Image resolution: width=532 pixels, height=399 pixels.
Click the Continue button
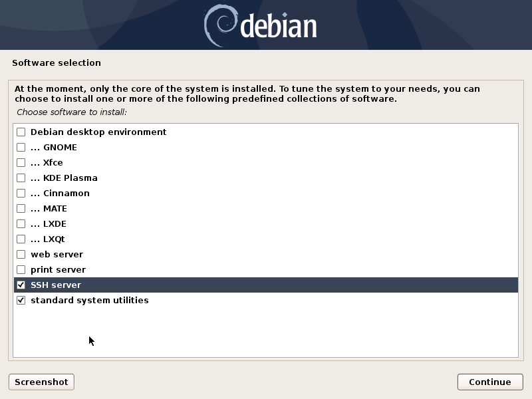(490, 382)
